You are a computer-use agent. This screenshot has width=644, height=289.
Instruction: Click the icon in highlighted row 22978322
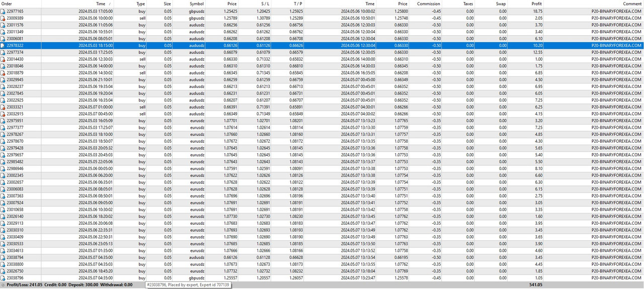tap(3, 45)
